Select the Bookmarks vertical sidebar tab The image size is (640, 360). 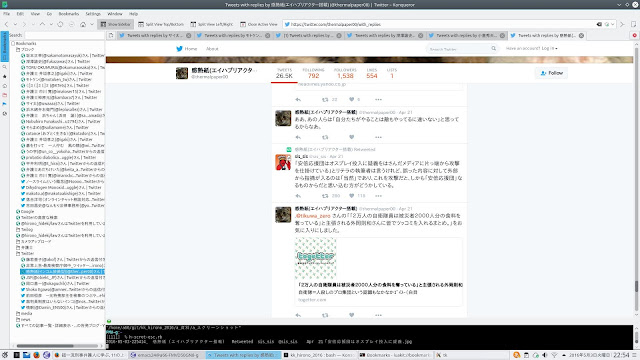(x=4, y=47)
